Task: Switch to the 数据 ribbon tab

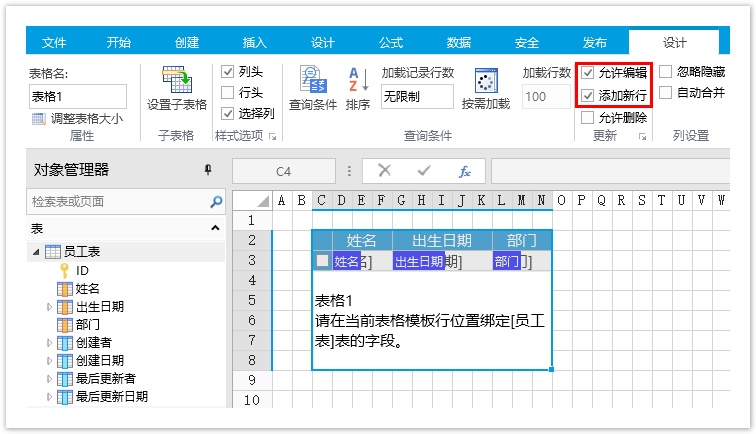Action: coord(459,42)
